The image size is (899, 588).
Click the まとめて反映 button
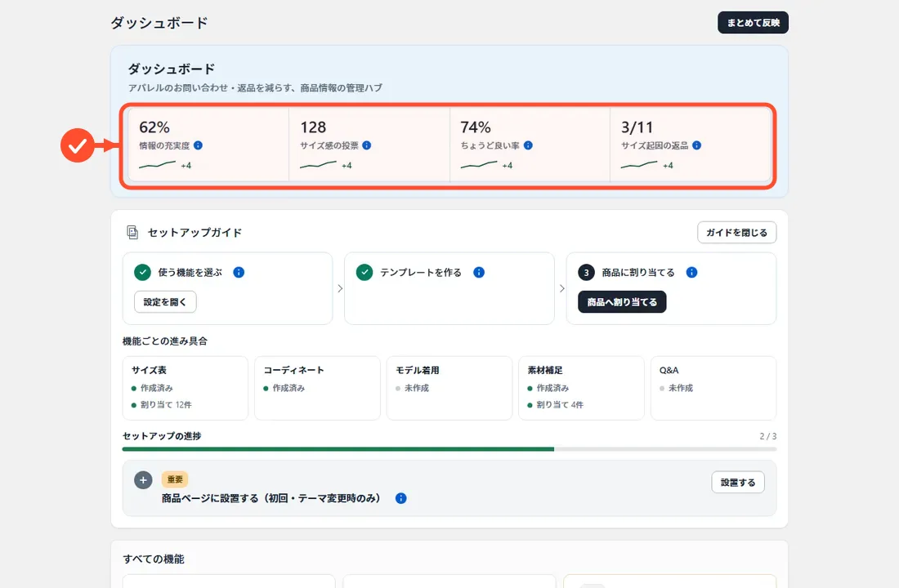(x=753, y=22)
